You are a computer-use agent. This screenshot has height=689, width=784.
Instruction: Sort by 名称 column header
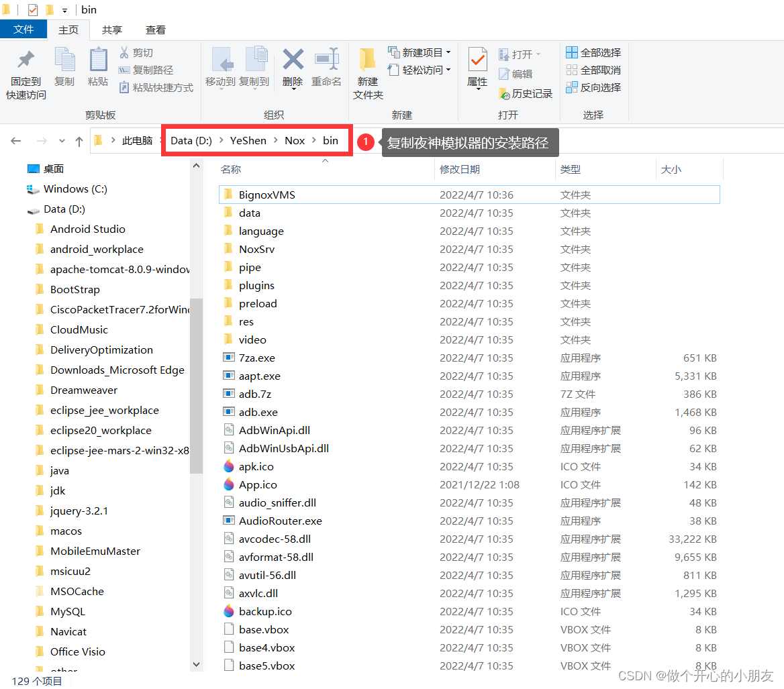click(231, 169)
